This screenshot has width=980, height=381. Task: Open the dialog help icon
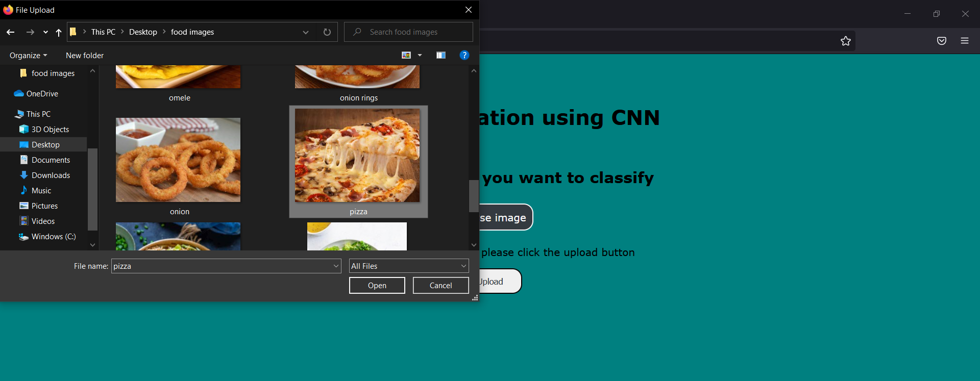[464, 55]
